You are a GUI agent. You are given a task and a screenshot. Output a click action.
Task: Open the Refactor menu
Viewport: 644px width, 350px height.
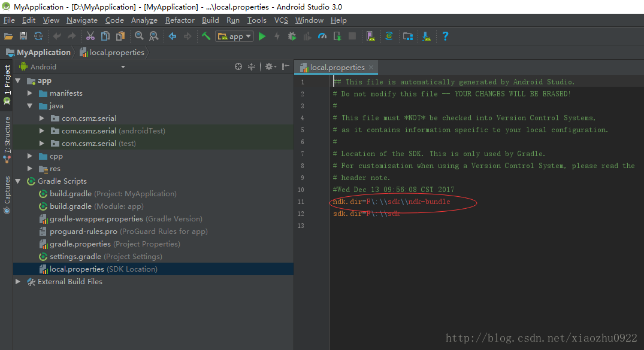pyautogui.click(x=180, y=20)
